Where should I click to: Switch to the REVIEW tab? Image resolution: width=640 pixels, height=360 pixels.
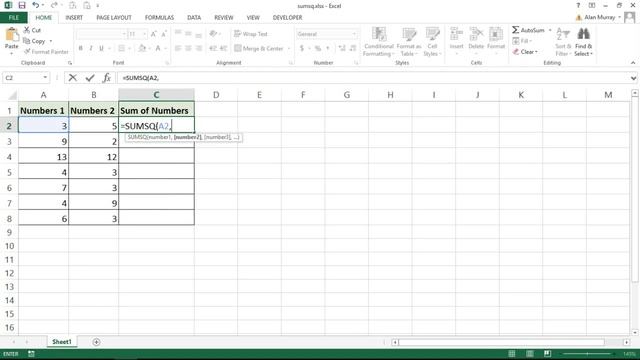tap(224, 18)
